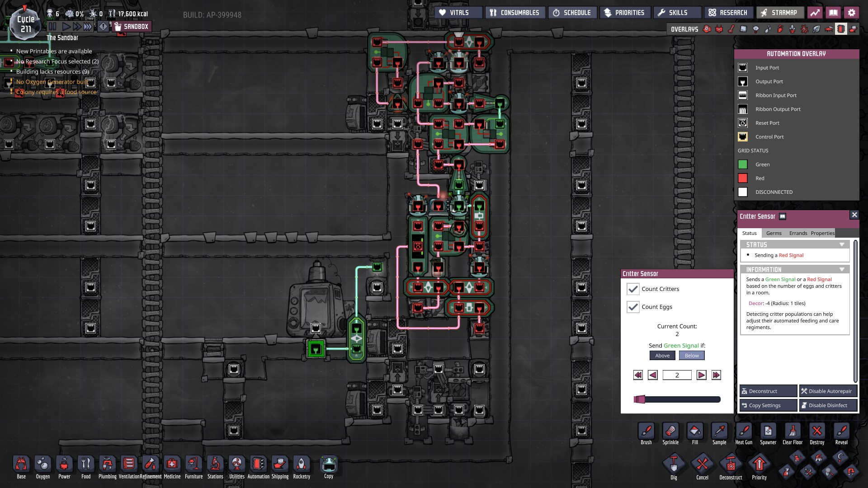Open the Materials overlay
The image size is (868, 488).
(x=744, y=29)
